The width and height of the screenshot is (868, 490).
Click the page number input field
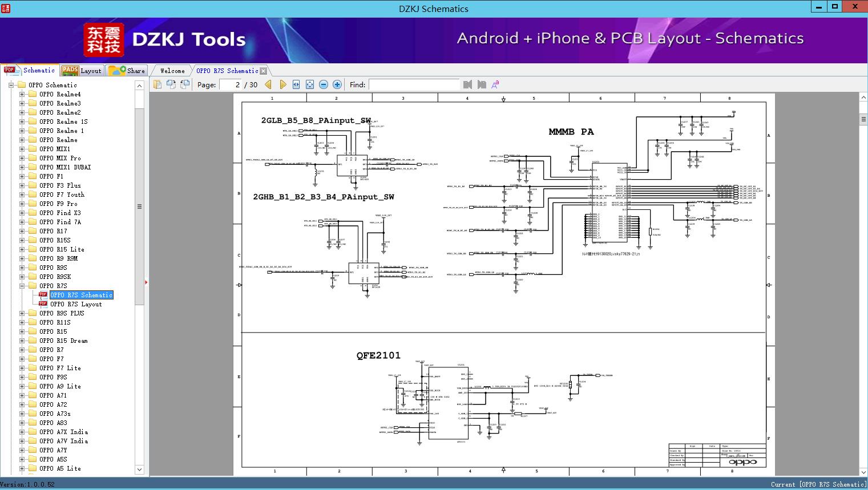point(230,84)
